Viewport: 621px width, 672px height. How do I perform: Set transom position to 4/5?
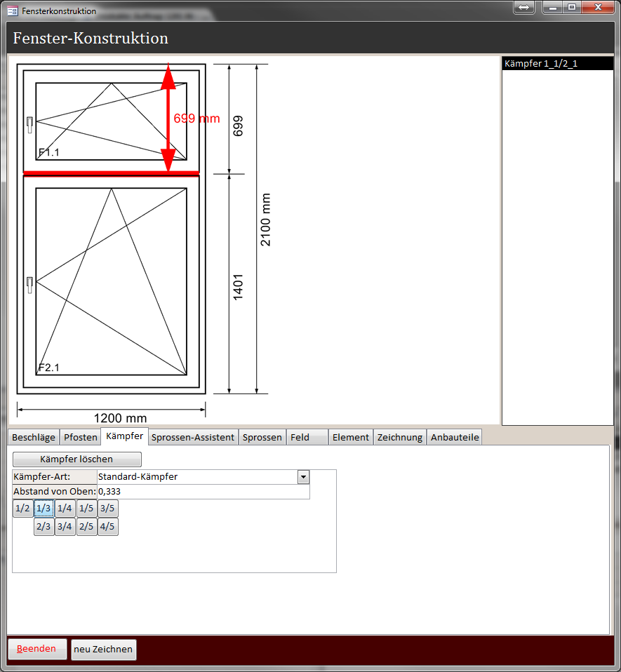point(107,526)
